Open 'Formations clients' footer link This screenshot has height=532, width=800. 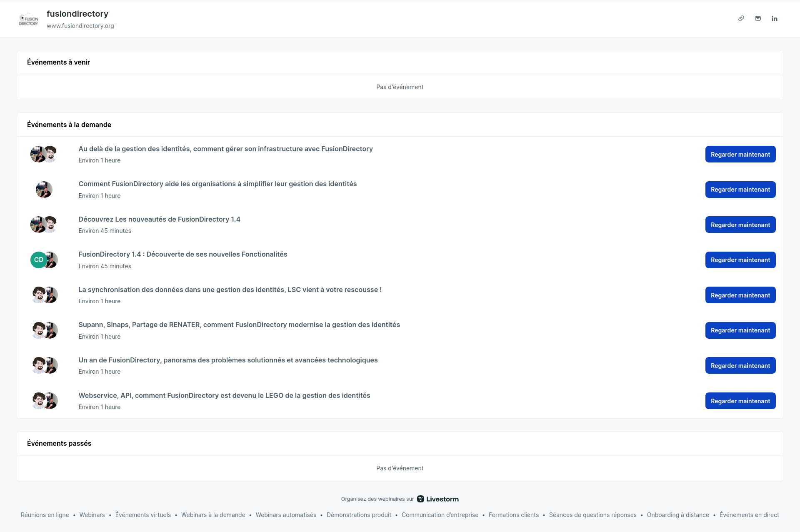(x=514, y=515)
